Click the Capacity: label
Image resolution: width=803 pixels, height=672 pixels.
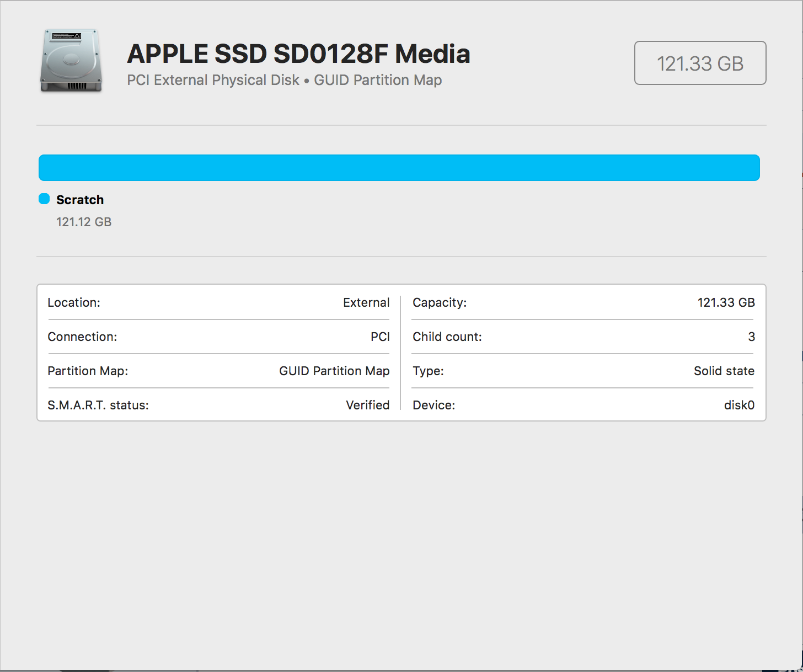440,302
